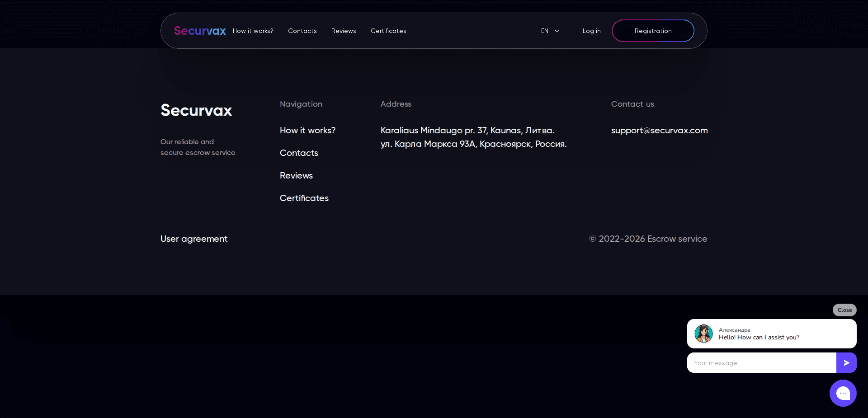Click the support@securvax.com email link

point(659,130)
